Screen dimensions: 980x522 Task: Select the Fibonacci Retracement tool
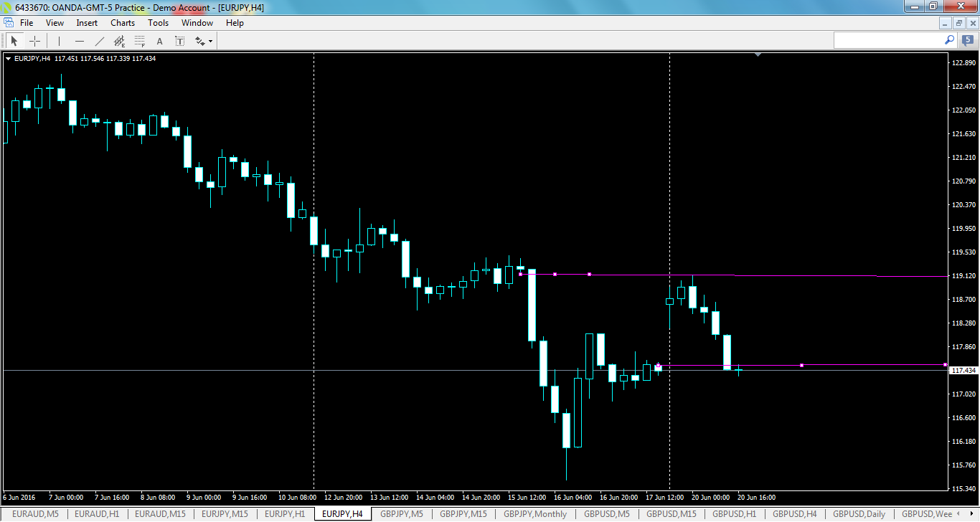click(x=139, y=40)
